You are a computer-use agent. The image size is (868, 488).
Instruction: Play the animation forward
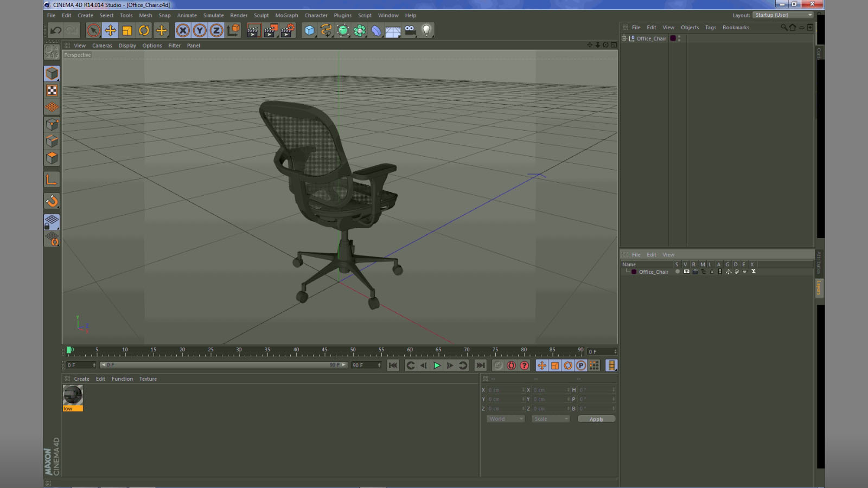(437, 365)
